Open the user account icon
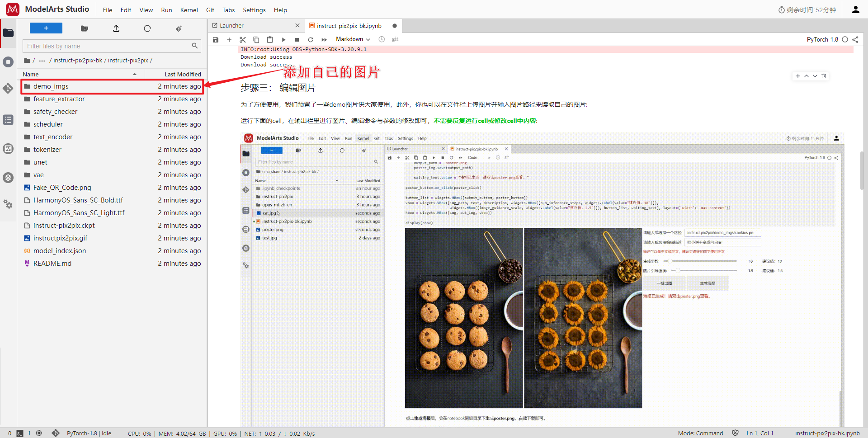Viewport: 868px width, 438px height. [855, 9]
